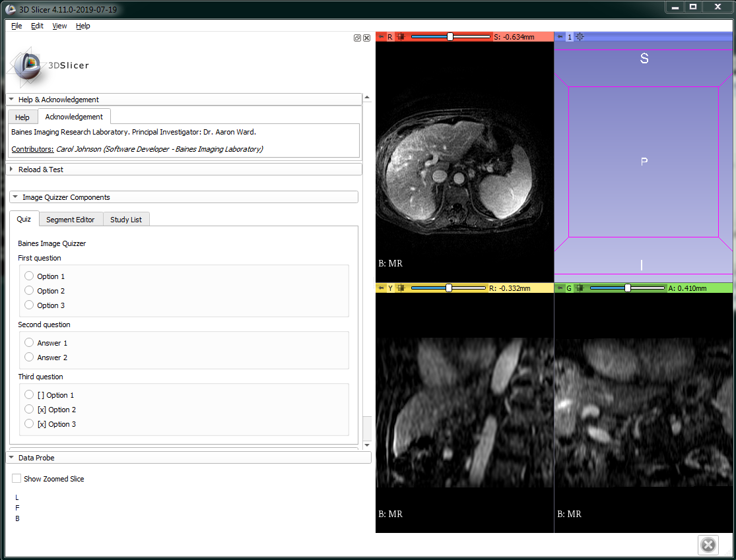Expand the Reload & Test section
This screenshot has width=736, height=560.
click(x=11, y=170)
